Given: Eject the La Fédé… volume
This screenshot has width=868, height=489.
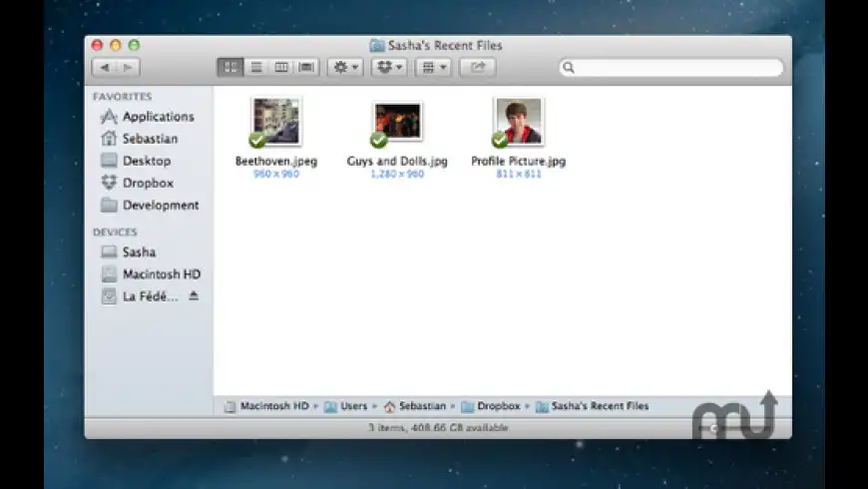Looking at the screenshot, I should coord(194,296).
